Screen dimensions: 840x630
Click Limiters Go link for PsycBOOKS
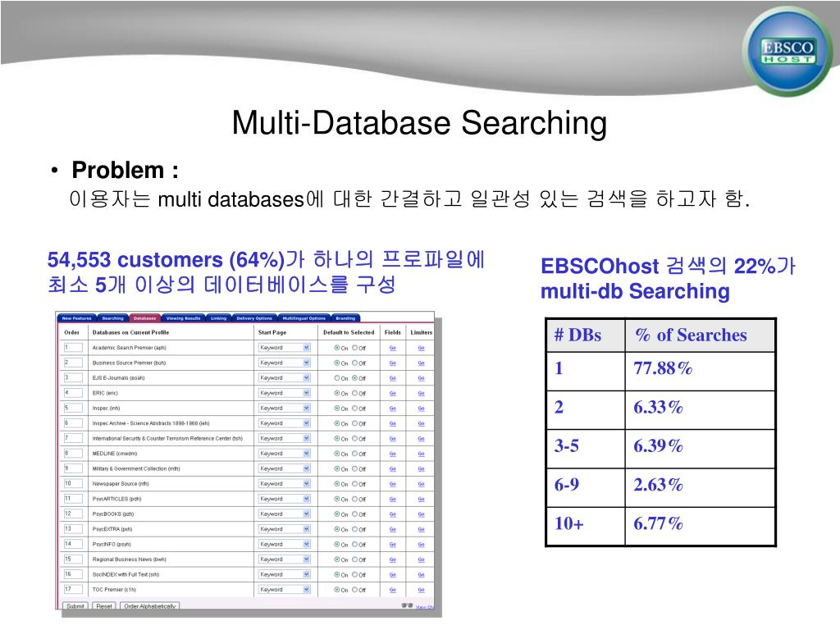[421, 514]
